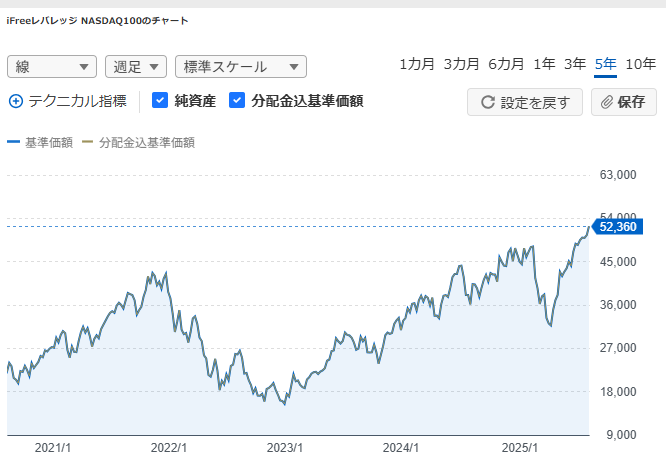Click the 設定を戻す reset button
Viewport: 666px width, 458px height.
coord(525,102)
